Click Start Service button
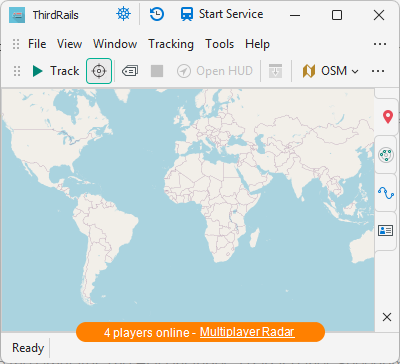Screen dimensions: 400x364 point(222,14)
